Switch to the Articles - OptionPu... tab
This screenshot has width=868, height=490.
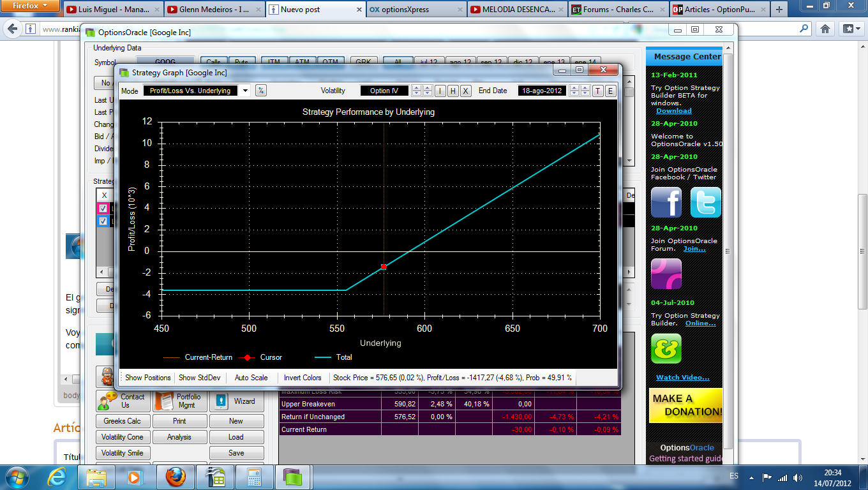point(719,10)
